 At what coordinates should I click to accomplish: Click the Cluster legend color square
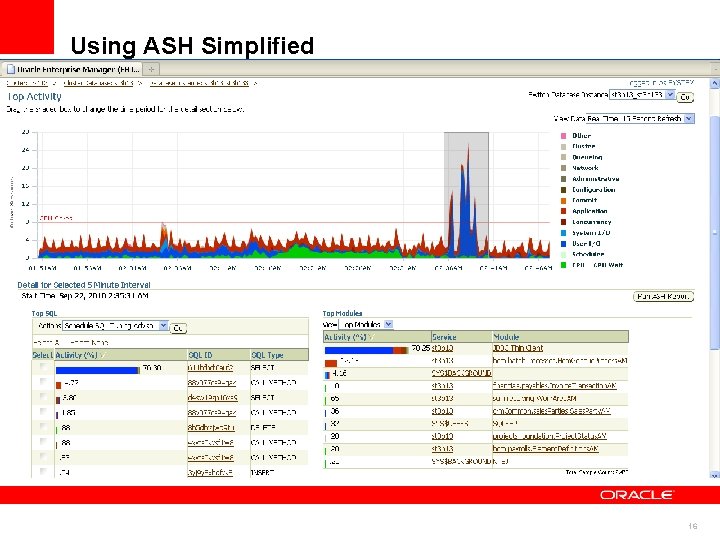[563, 146]
